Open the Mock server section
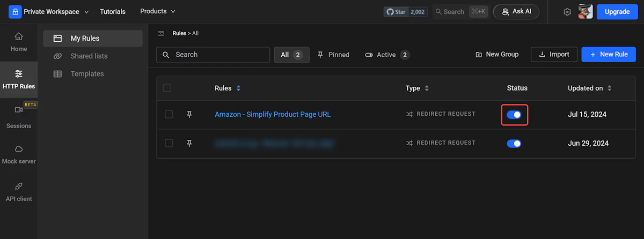The width and height of the screenshot is (644, 239). [x=19, y=154]
